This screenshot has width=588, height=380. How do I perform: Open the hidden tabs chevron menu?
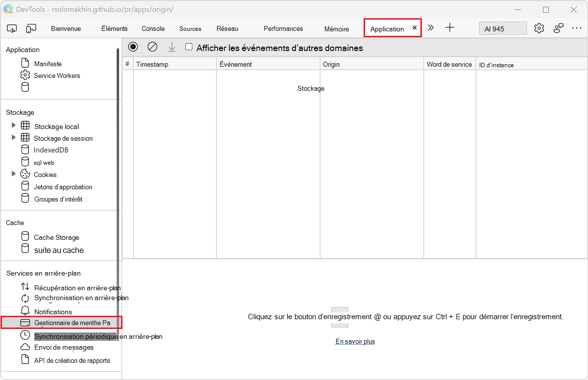(431, 28)
